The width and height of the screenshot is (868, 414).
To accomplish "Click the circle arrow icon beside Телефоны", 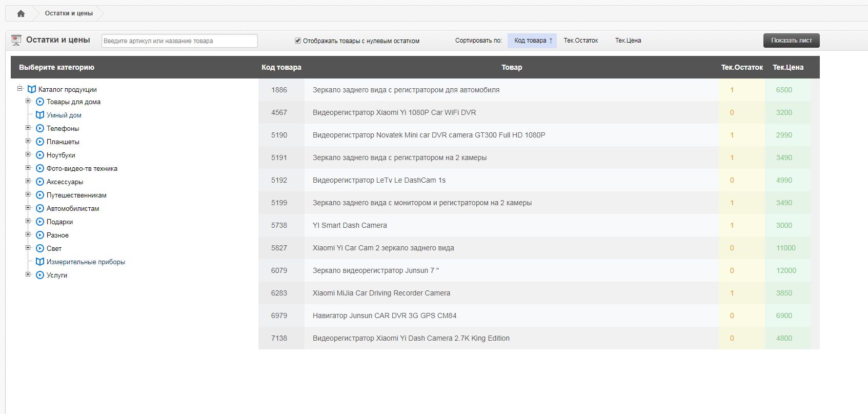I will [40, 128].
